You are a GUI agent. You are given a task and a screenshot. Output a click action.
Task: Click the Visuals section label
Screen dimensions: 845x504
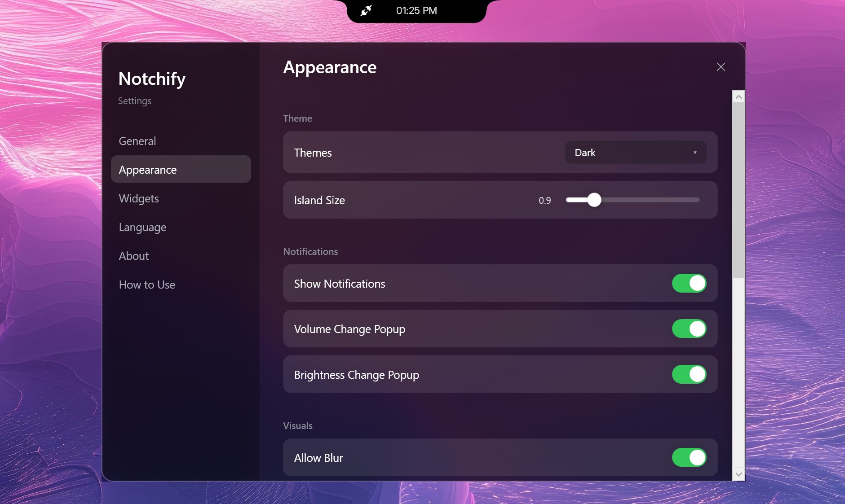pyautogui.click(x=298, y=425)
